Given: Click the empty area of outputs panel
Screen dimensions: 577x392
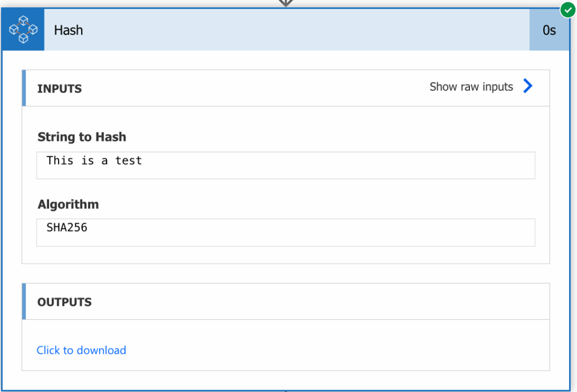Looking at the screenshot, I should coord(331,346).
